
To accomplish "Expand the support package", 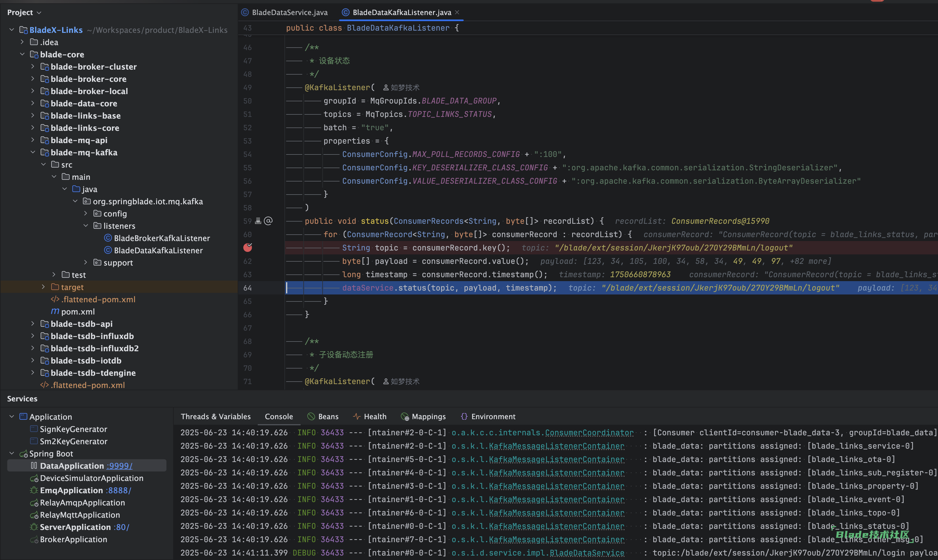I will click(x=86, y=262).
